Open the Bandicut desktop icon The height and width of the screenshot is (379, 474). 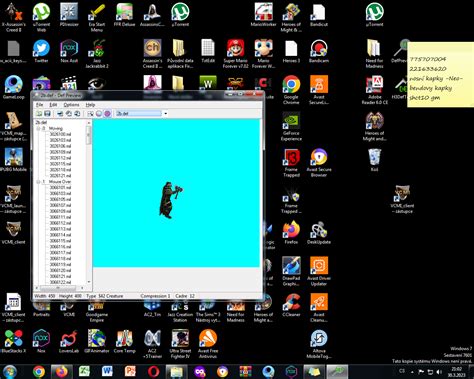point(319,15)
